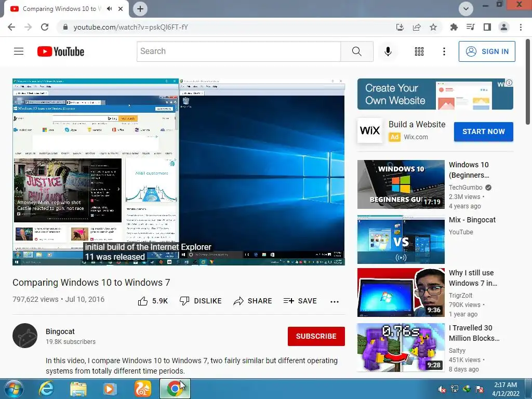Reload the current page

point(45,27)
